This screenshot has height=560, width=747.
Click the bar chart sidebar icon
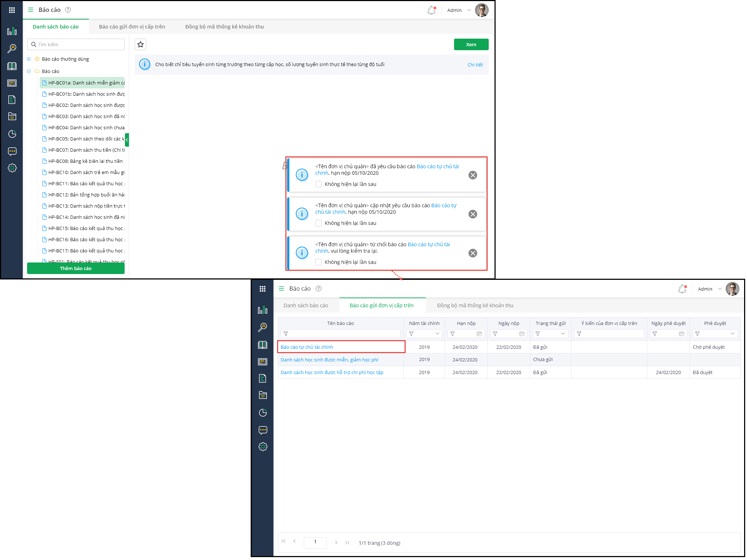click(x=12, y=31)
